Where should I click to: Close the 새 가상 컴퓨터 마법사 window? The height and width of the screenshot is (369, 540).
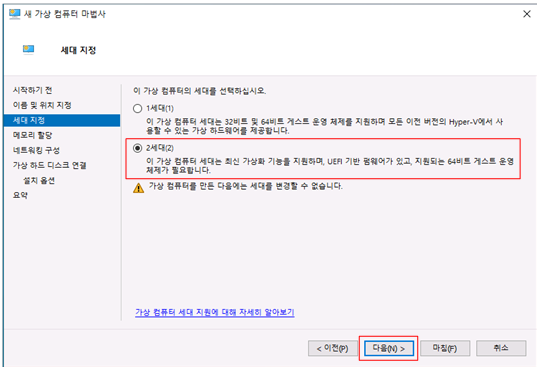[527, 14]
